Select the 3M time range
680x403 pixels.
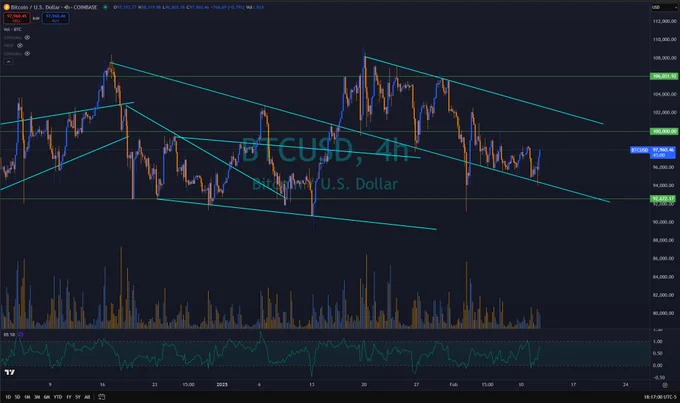[37, 397]
